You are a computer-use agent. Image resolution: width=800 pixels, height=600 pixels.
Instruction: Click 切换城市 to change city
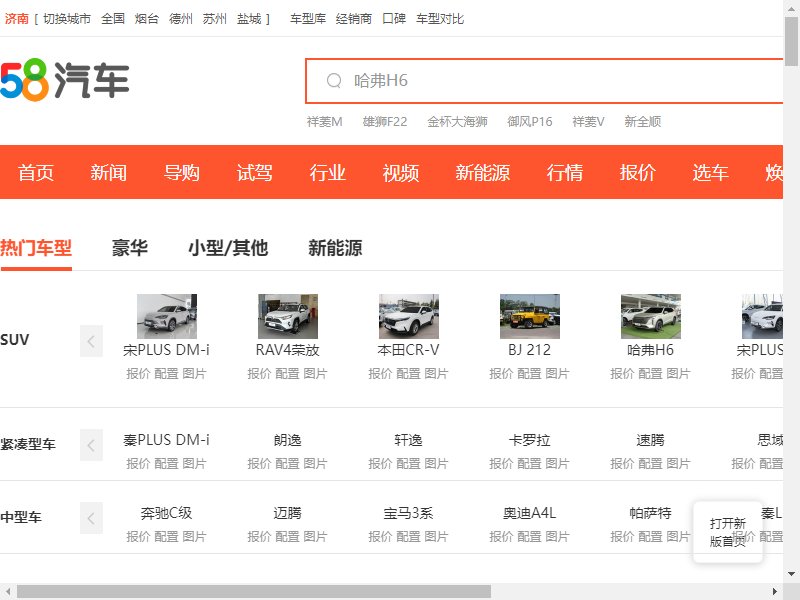click(x=67, y=19)
